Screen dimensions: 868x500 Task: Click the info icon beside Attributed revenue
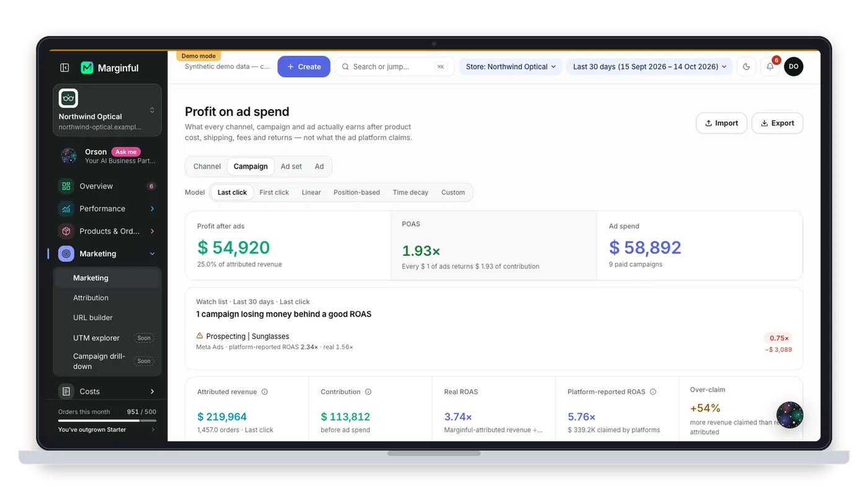pyautogui.click(x=265, y=392)
